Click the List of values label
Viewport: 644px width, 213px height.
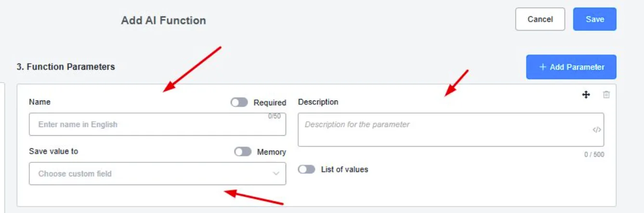344,170
